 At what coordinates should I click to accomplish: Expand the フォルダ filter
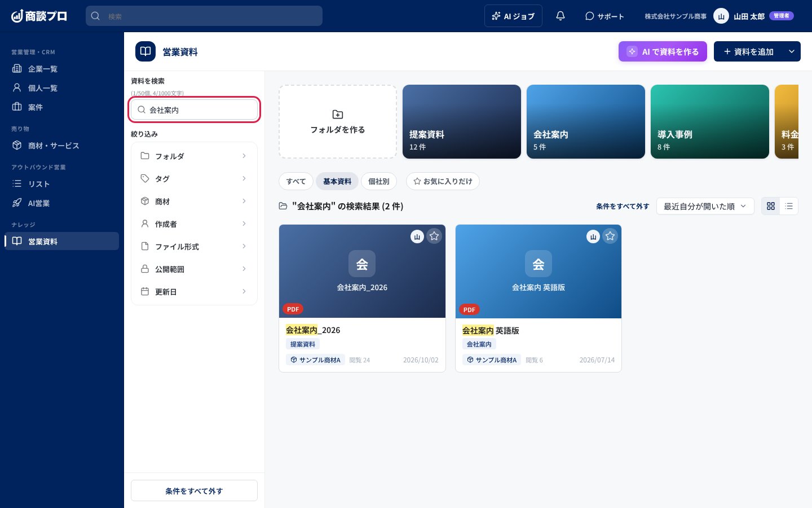click(x=194, y=156)
